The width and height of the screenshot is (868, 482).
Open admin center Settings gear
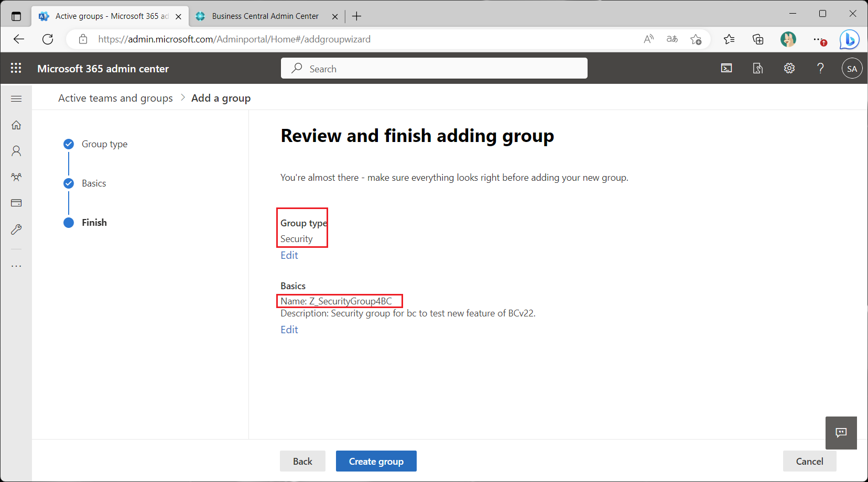point(789,68)
